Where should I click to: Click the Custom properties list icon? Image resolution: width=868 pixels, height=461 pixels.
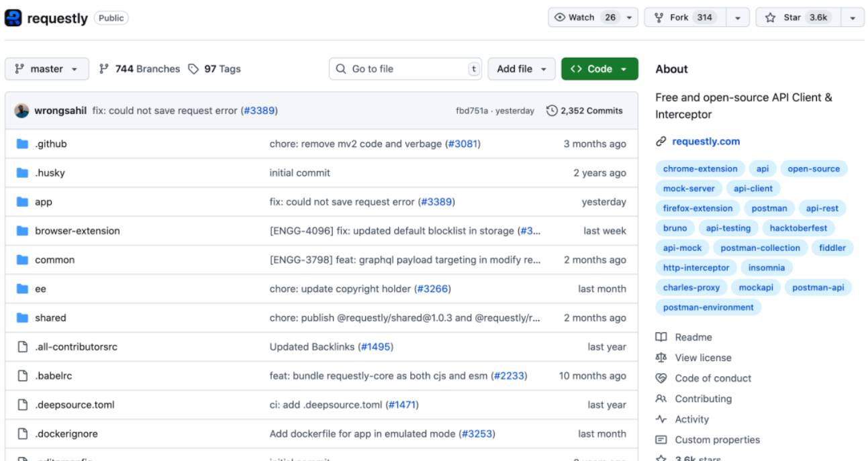pyautogui.click(x=661, y=440)
